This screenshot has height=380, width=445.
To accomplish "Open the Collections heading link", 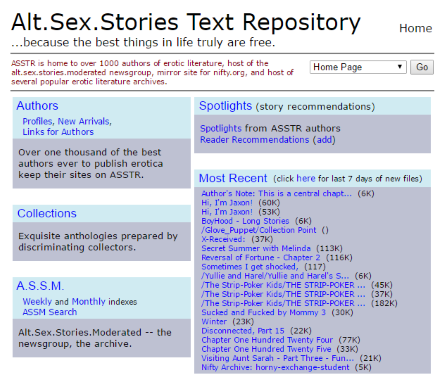I will [x=47, y=213].
